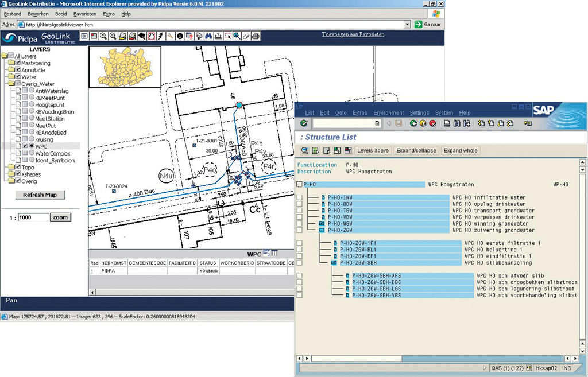This screenshot has height=377, width=588.
Task: Click the Refresh Map button
Action: [x=40, y=195]
